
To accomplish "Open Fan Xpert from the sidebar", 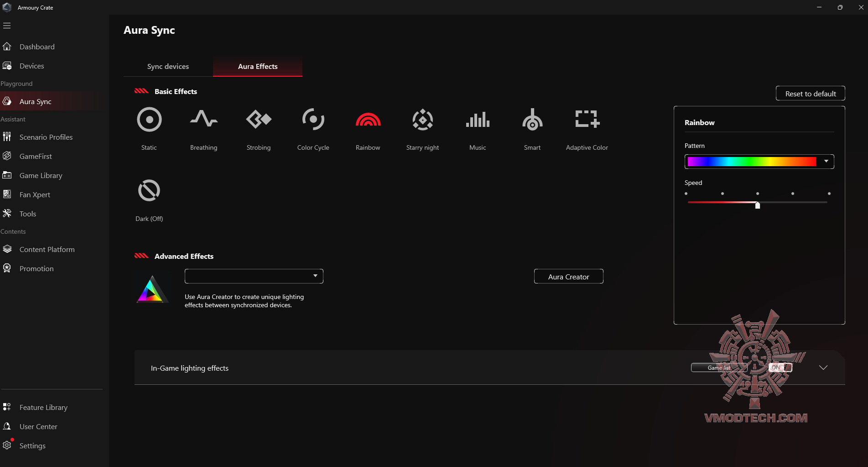I will 35,195.
